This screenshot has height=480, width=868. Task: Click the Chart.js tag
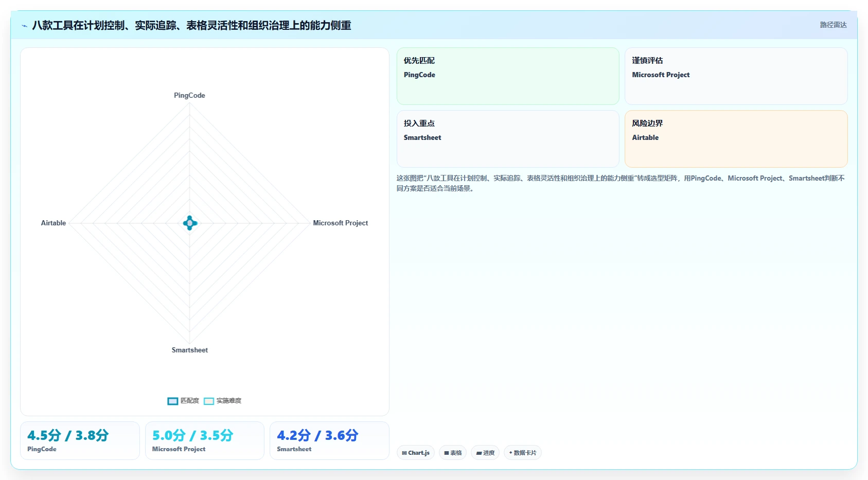coord(416,453)
